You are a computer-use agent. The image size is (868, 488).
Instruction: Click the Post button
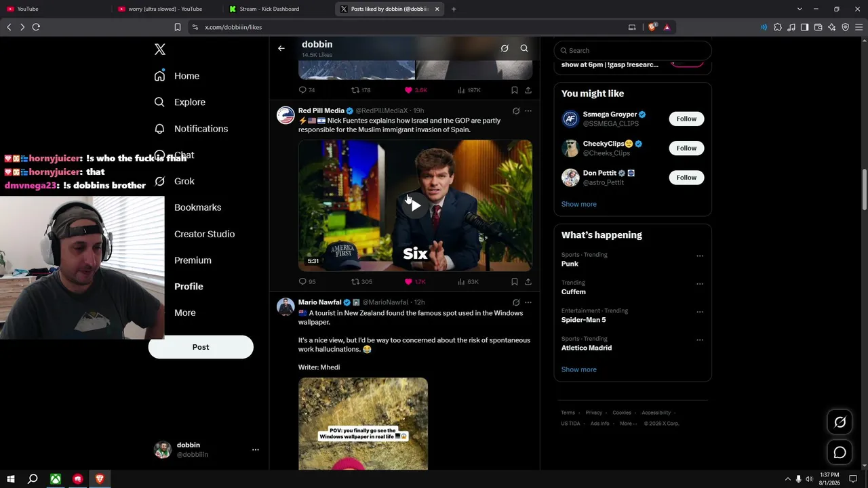(x=201, y=347)
